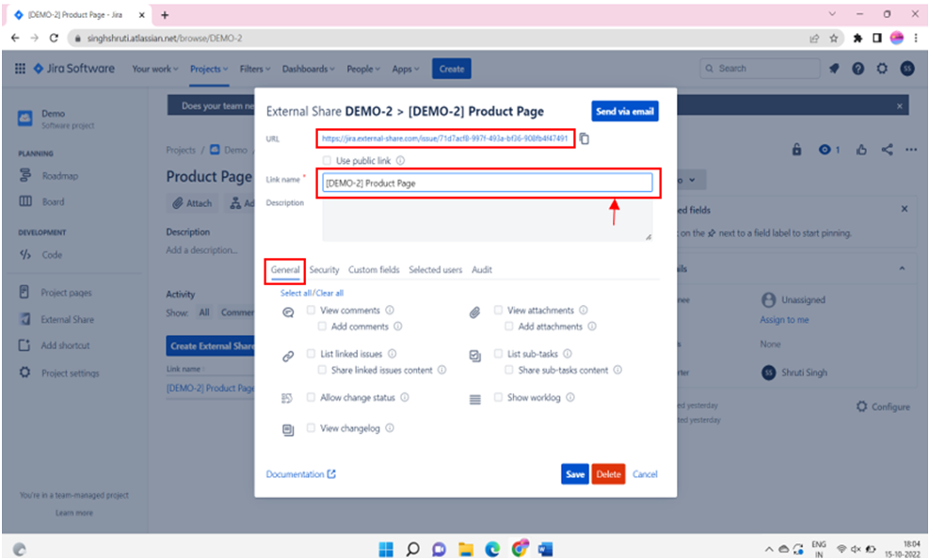
Task: Click info icon beside View comments
Action: [x=390, y=311]
